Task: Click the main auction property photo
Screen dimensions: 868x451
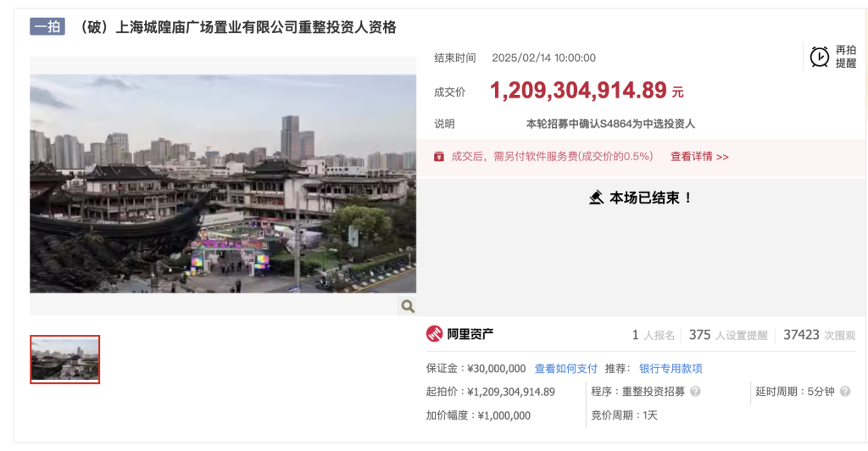Action: point(223,184)
